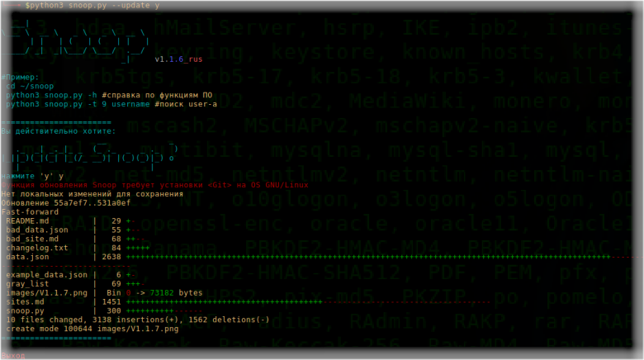644x360 pixels.
Task: Click the red Git requirement warning line
Action: click(x=154, y=185)
